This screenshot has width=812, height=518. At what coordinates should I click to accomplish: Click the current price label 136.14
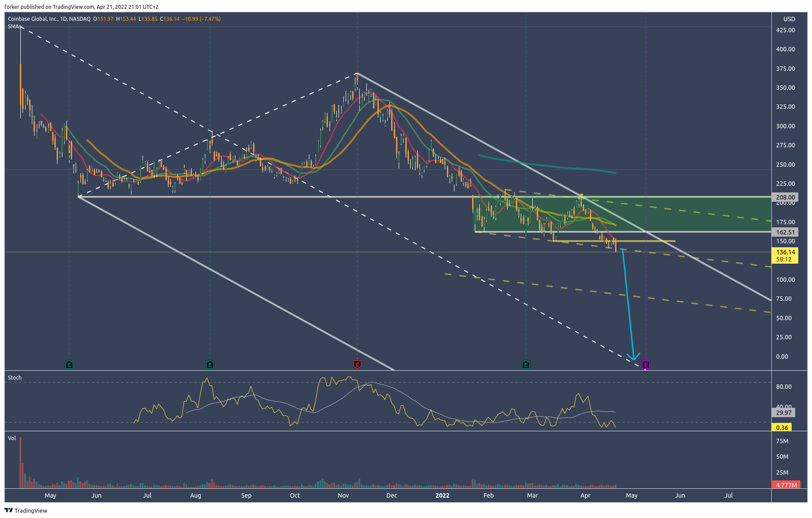785,252
